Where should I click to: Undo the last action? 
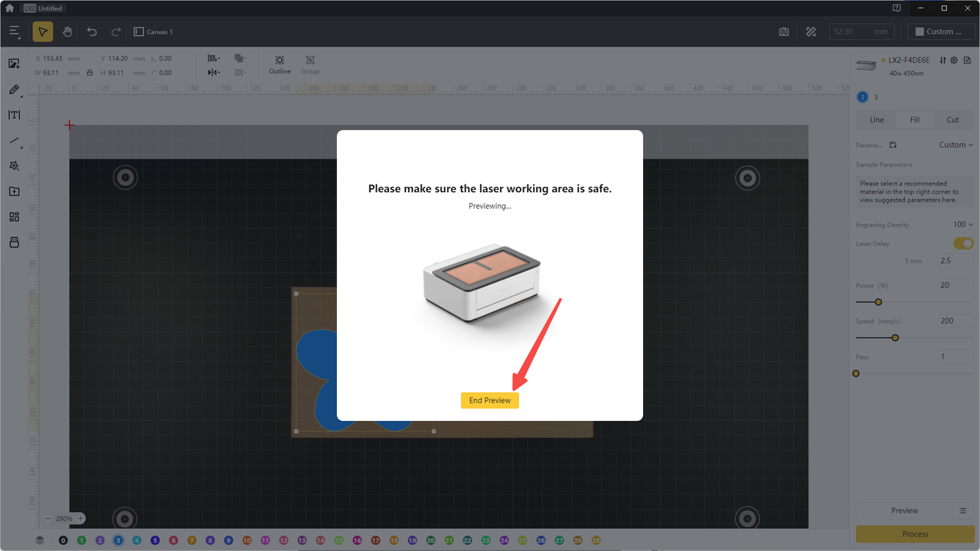click(92, 32)
